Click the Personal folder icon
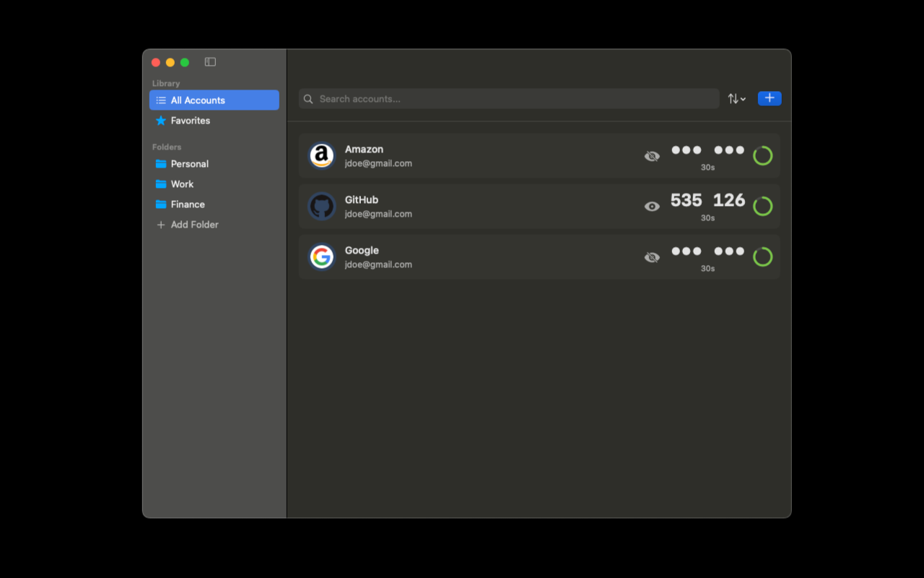The width and height of the screenshot is (924, 578). pos(160,163)
